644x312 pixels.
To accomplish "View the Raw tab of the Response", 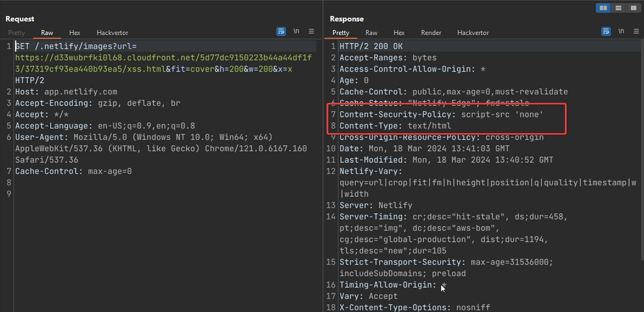I will [x=371, y=33].
